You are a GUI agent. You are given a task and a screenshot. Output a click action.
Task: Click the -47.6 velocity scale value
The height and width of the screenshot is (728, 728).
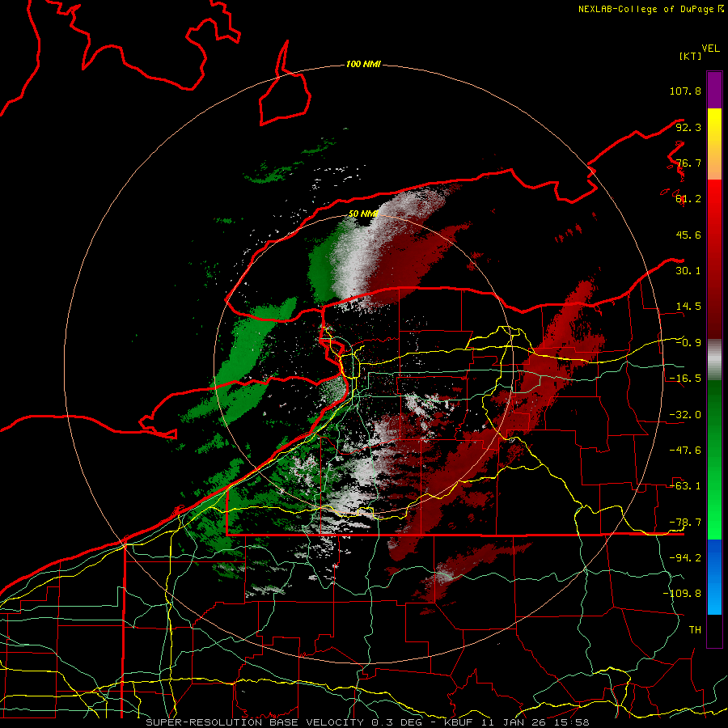click(685, 451)
